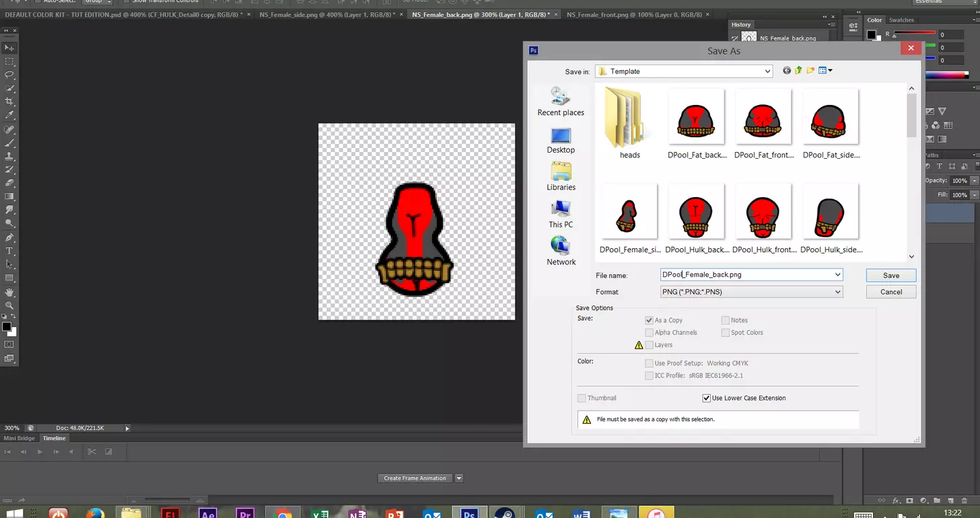Toggle the As a Copy checkbox

pyautogui.click(x=649, y=321)
